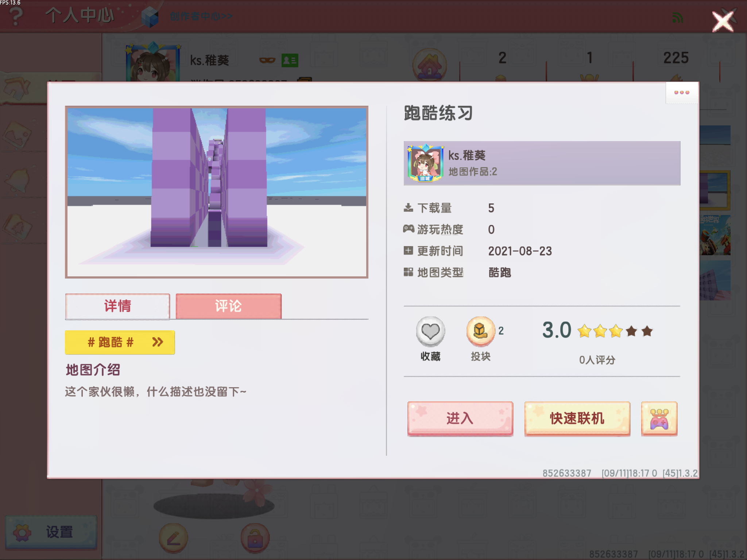The height and width of the screenshot is (560, 747).
Task: Close the personal center with X
Action: [723, 21]
